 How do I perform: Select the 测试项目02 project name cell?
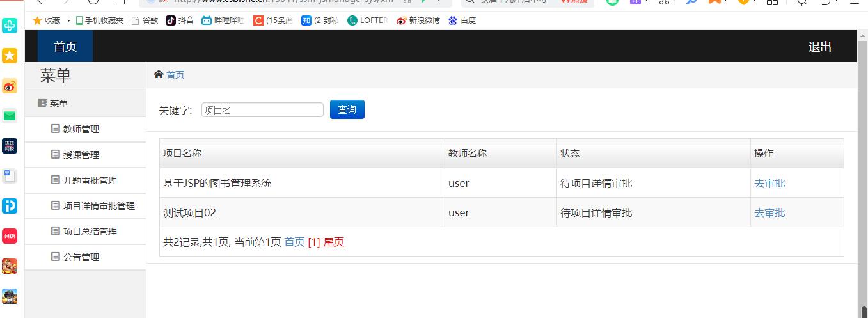[302, 212]
